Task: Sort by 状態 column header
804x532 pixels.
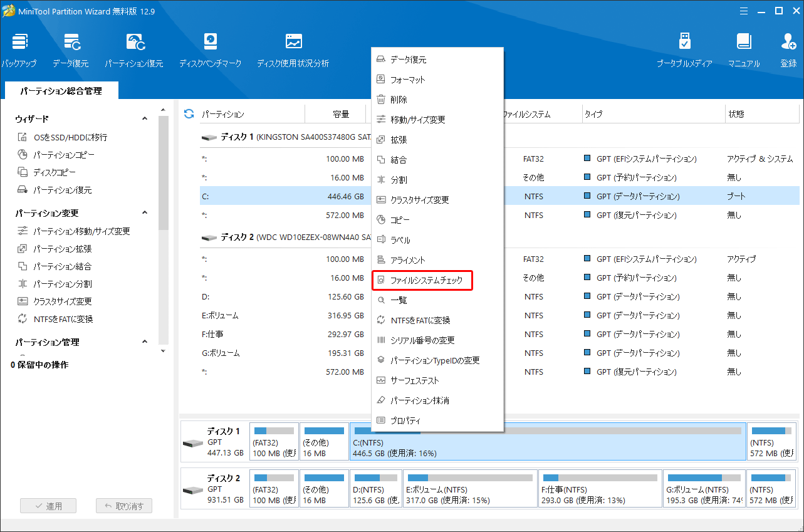Action: [x=762, y=114]
